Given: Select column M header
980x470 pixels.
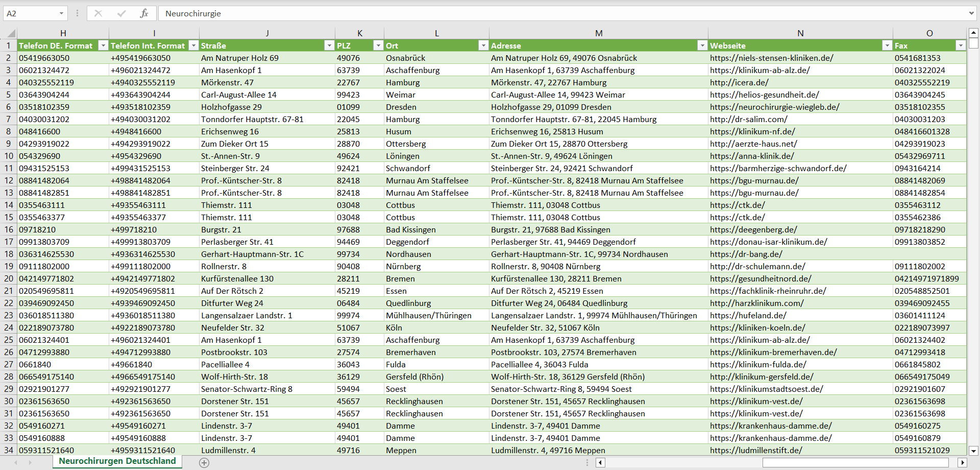Looking at the screenshot, I should pos(599,33).
